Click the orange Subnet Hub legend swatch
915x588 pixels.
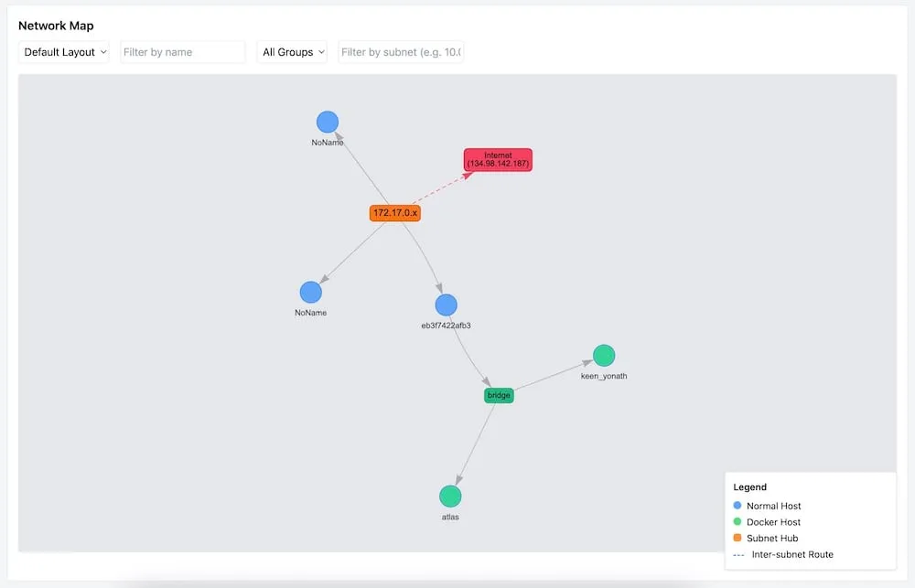(737, 538)
